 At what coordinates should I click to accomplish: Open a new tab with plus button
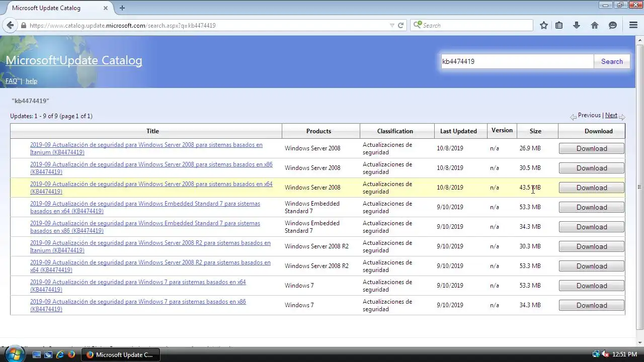(122, 8)
